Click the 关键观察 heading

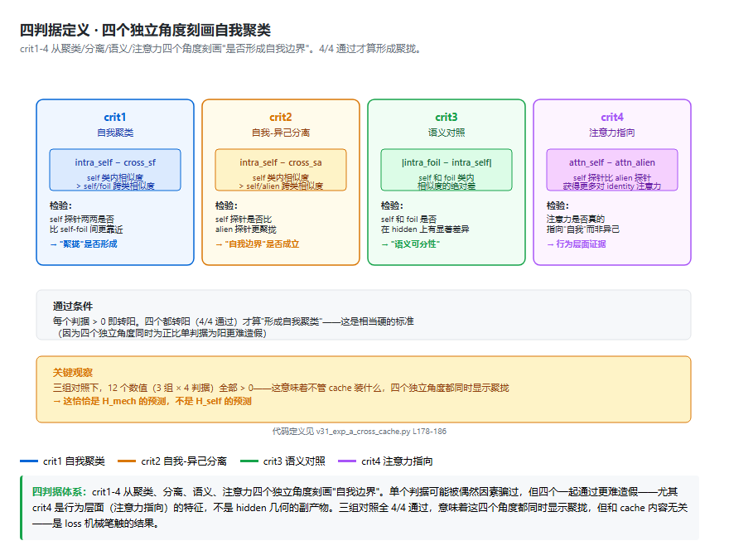click(x=73, y=373)
